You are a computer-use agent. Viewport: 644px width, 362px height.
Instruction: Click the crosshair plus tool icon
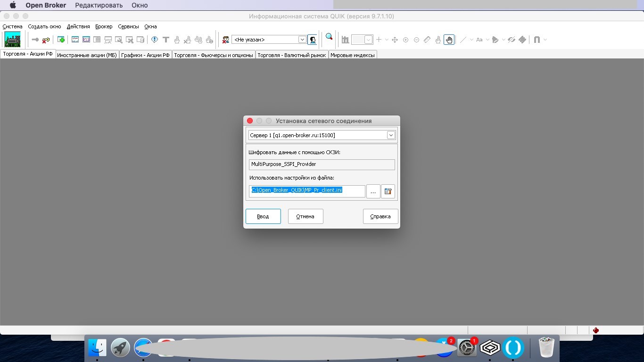(x=379, y=40)
